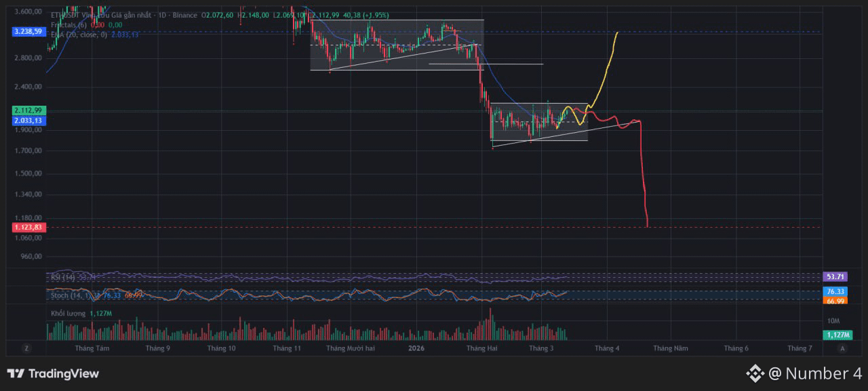Screen dimensions: 868x391
Task: Click Tháng Hai on the time axis
Action: pyautogui.click(x=481, y=348)
